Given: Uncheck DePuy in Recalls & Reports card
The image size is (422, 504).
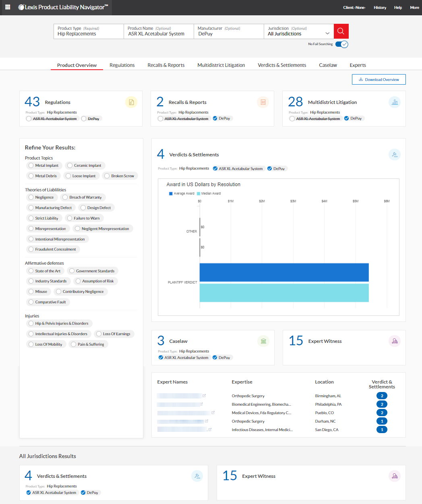Looking at the screenshot, I should (x=215, y=118).
